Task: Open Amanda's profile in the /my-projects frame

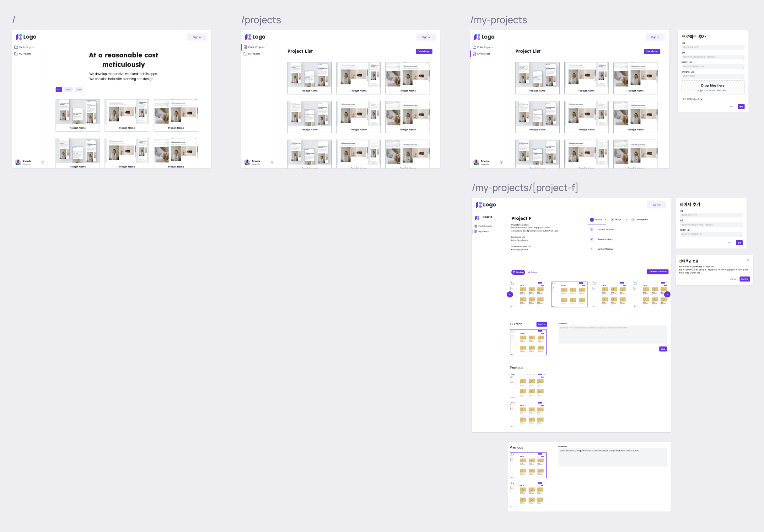Action: click(482, 162)
